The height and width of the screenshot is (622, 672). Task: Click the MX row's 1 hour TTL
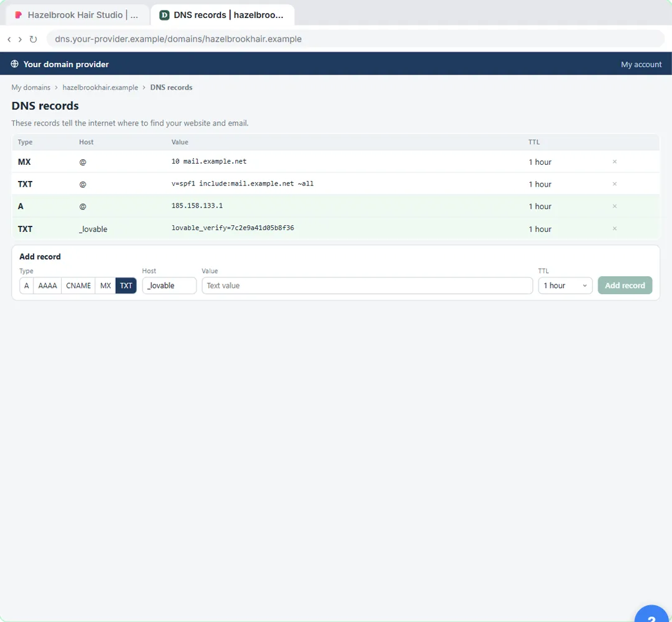coord(540,162)
